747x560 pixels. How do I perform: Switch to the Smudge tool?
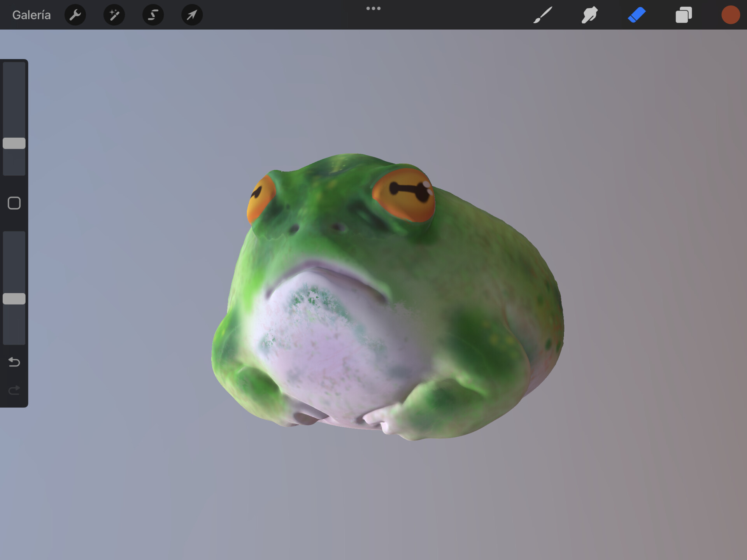pyautogui.click(x=589, y=15)
